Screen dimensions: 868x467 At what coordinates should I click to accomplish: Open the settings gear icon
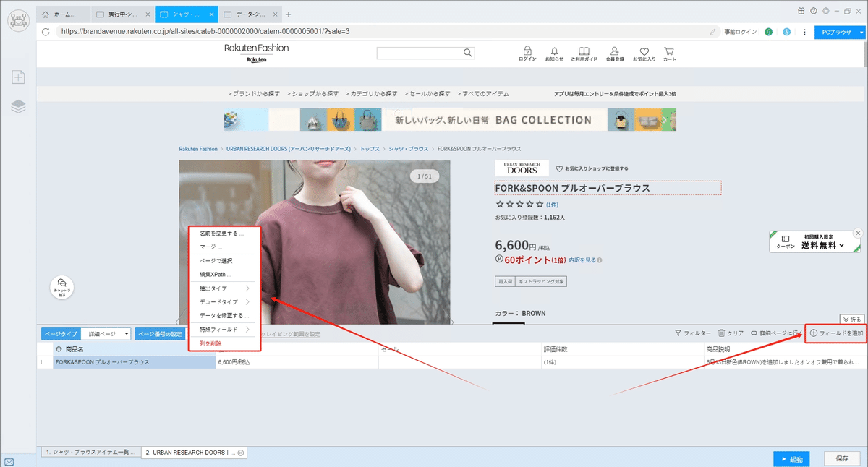[825, 11]
